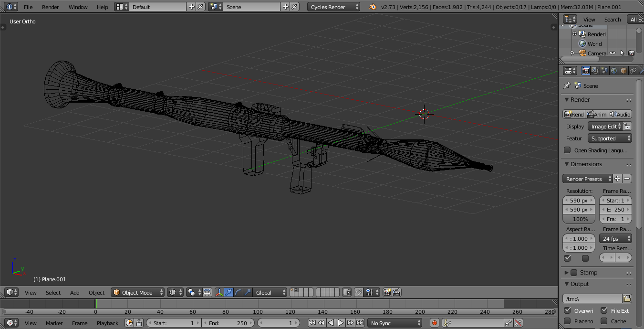Toggle the Stamp panel checkbox

[x=574, y=272]
